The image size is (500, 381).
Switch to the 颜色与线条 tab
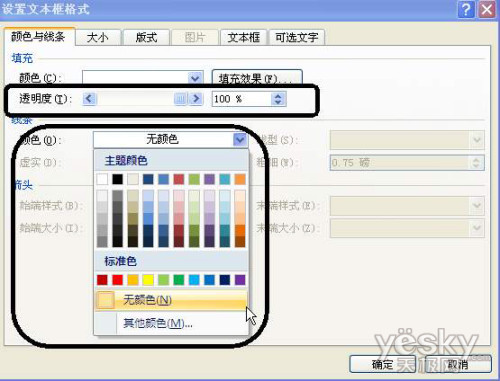coord(39,36)
